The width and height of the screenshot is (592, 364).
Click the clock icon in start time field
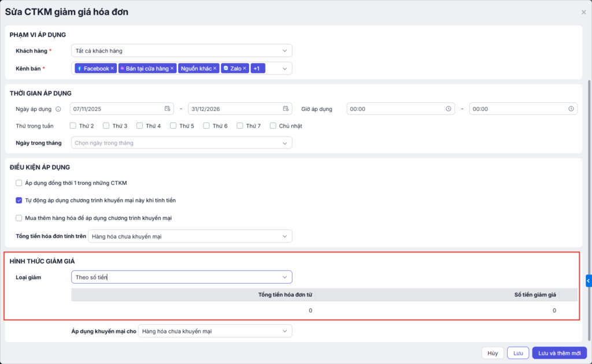click(448, 109)
